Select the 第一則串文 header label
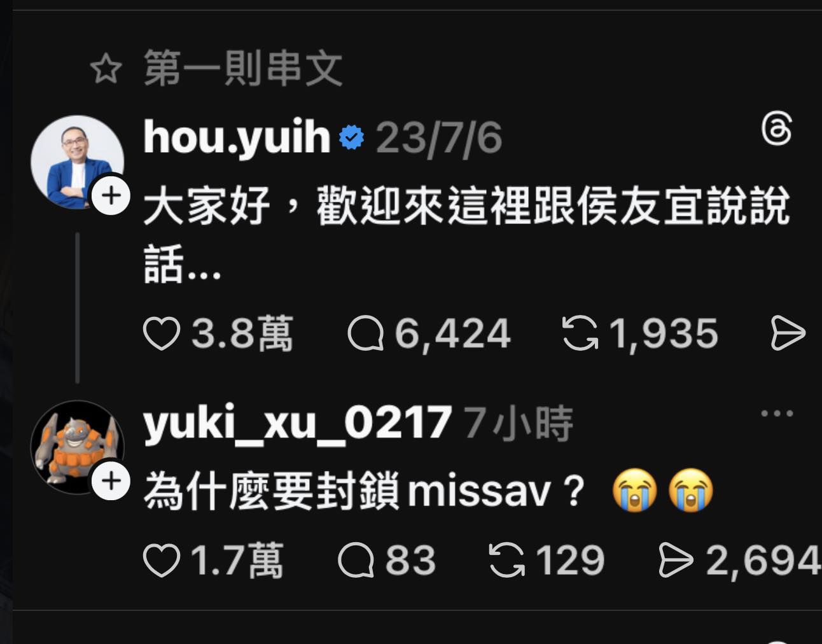This screenshot has width=822, height=644. pyautogui.click(x=243, y=69)
